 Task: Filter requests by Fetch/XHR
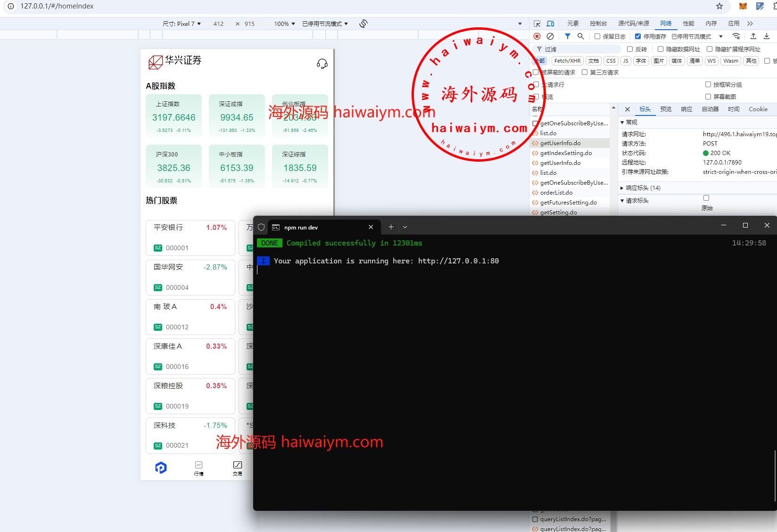coord(567,61)
